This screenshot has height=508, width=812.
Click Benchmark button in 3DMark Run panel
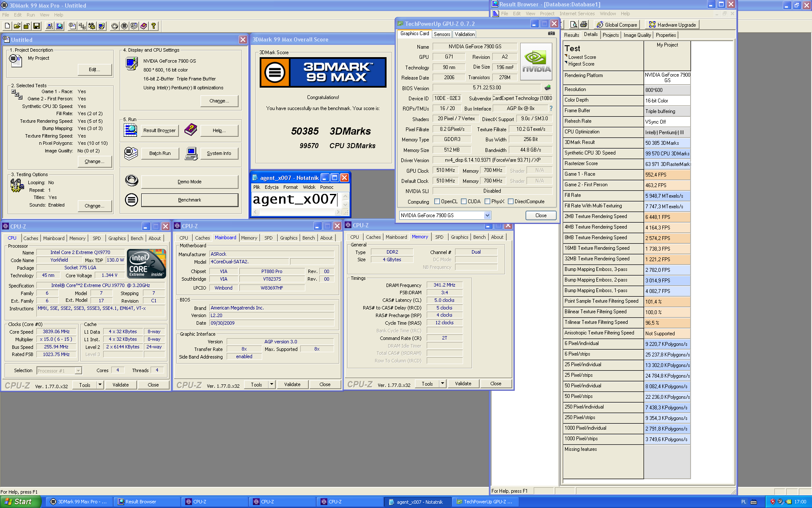(189, 200)
